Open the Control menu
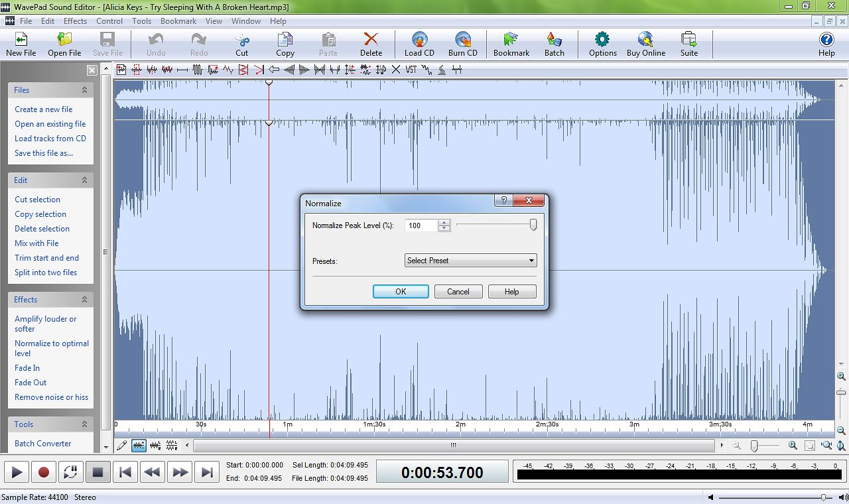This screenshot has height=504, width=849. click(109, 21)
